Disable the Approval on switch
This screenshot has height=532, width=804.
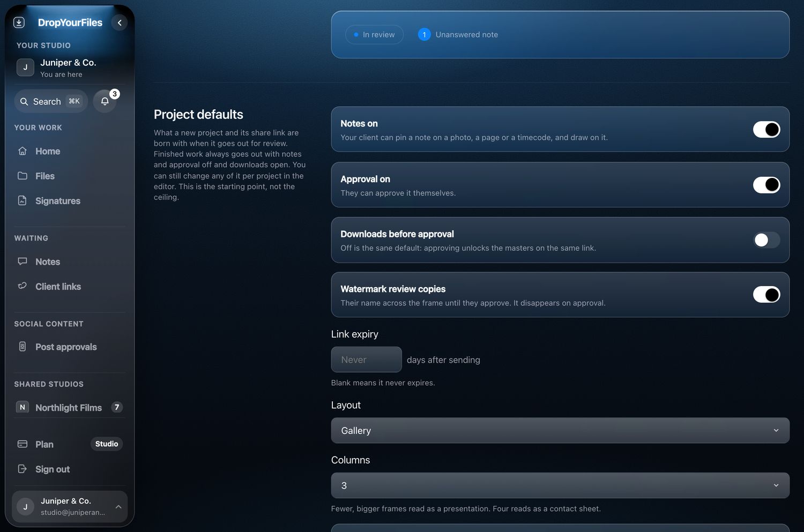point(766,185)
